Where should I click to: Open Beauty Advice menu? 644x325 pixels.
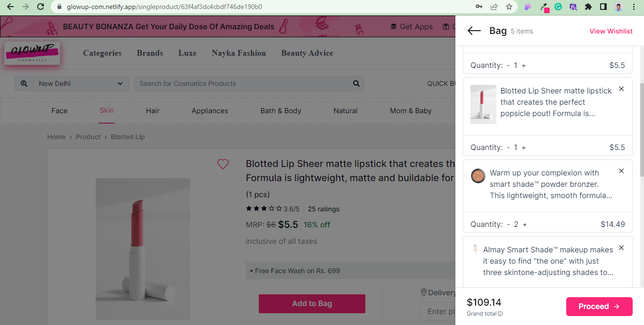[x=307, y=53]
